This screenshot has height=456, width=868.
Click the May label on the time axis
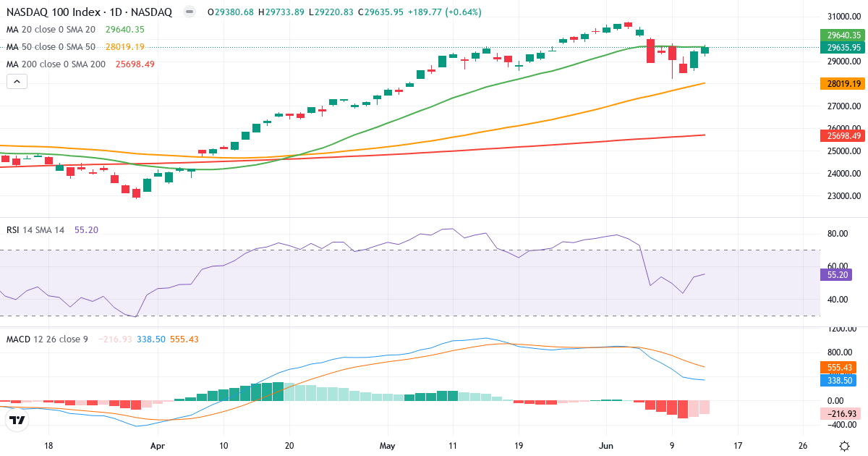click(x=388, y=447)
